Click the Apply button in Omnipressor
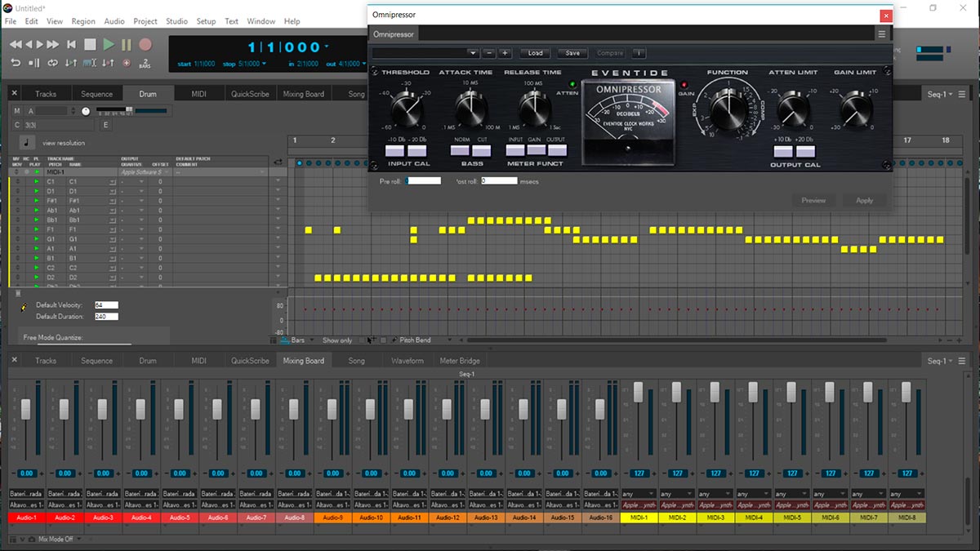 [x=864, y=200]
